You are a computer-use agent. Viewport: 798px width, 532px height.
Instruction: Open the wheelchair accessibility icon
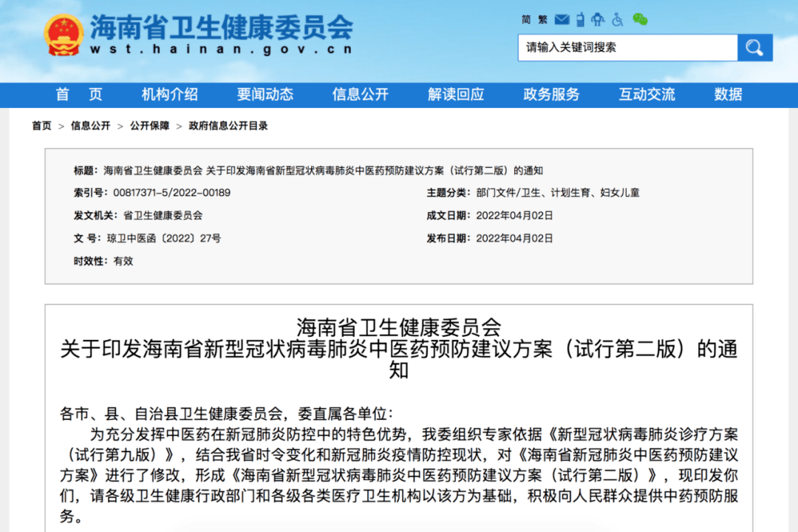coord(617,19)
